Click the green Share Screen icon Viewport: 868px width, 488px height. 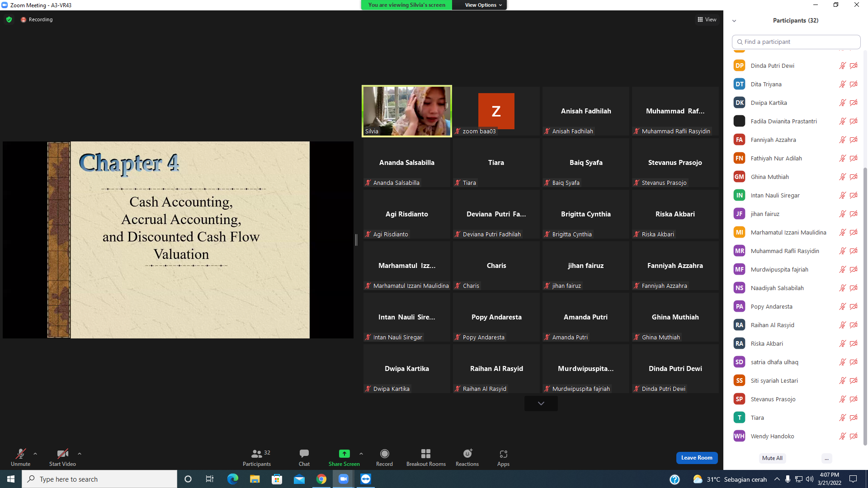[344, 454]
